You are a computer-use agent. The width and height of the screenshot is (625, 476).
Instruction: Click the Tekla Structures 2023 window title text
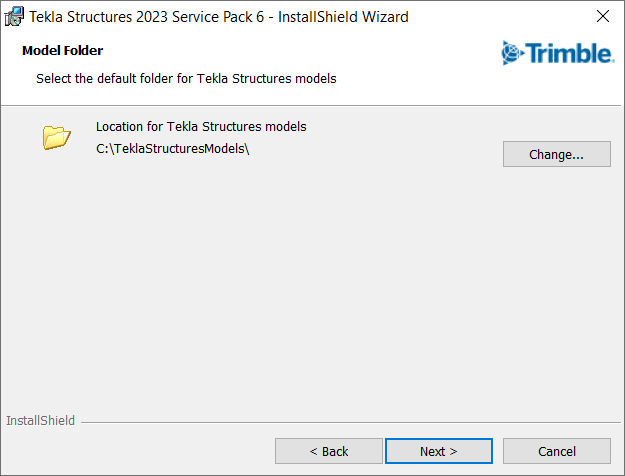pos(110,17)
